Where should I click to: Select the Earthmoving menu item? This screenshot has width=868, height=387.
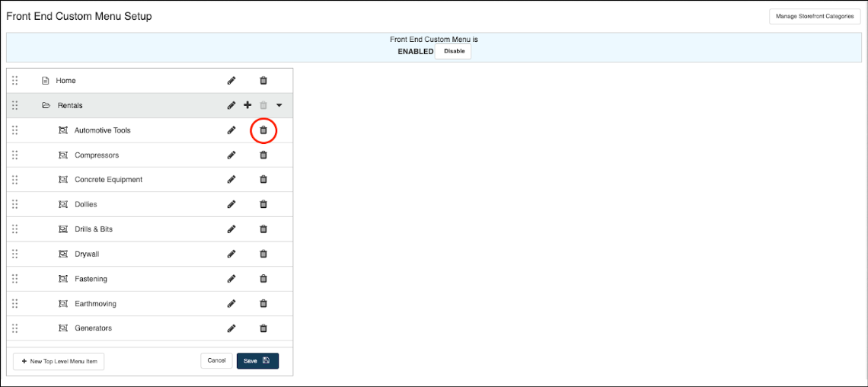[x=95, y=304]
